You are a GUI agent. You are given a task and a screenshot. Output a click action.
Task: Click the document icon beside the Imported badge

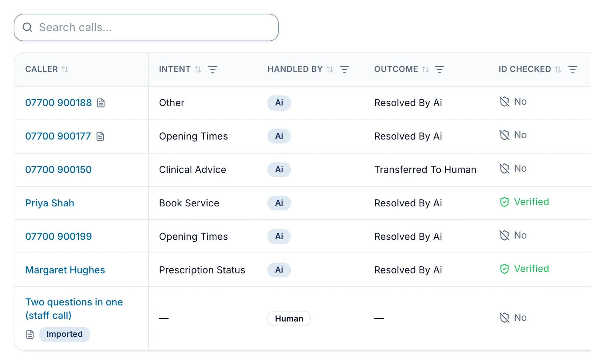click(x=30, y=334)
